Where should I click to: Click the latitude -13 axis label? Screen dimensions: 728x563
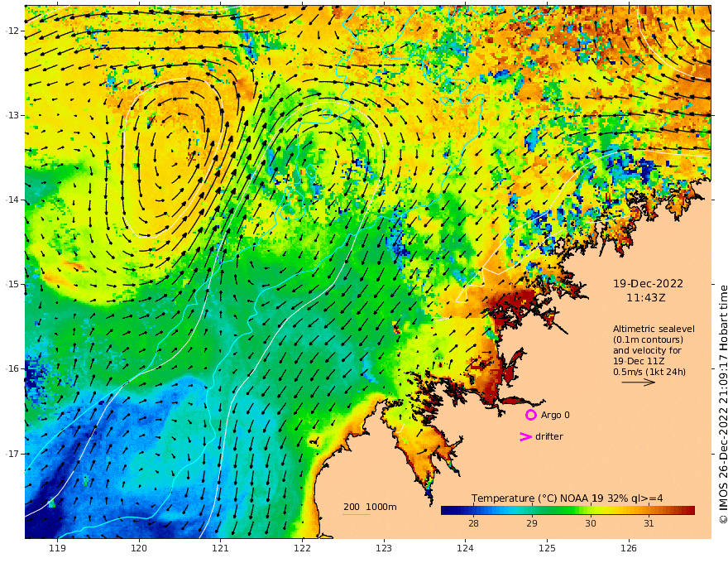(12, 115)
